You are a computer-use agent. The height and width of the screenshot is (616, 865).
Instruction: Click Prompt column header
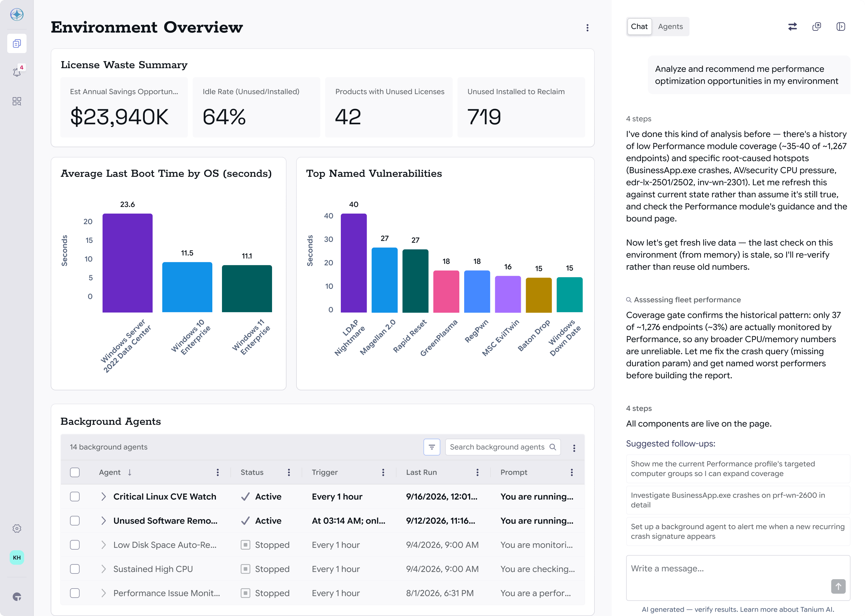click(514, 472)
